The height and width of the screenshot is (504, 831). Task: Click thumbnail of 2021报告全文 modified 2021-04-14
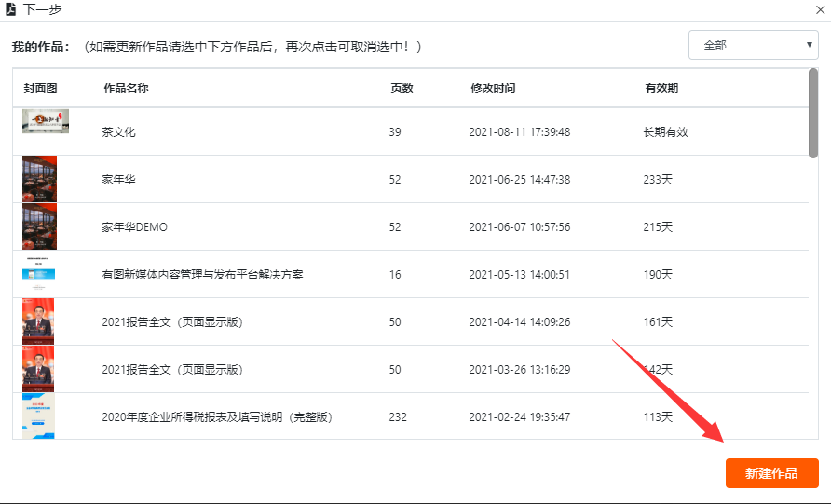coord(39,321)
